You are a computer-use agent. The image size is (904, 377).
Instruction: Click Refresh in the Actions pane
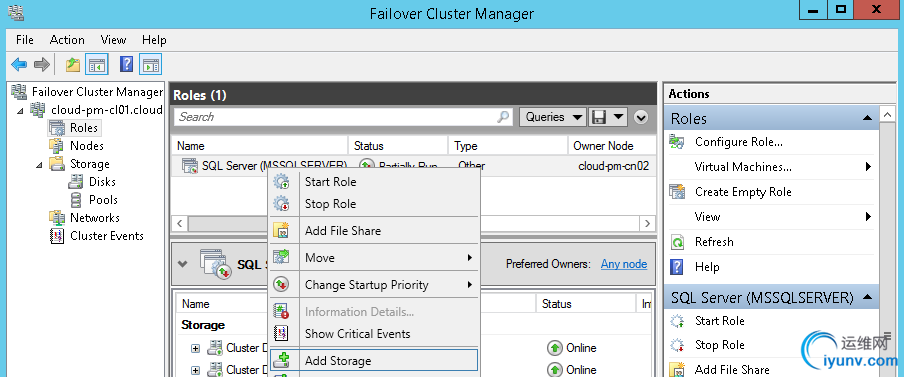tap(714, 242)
